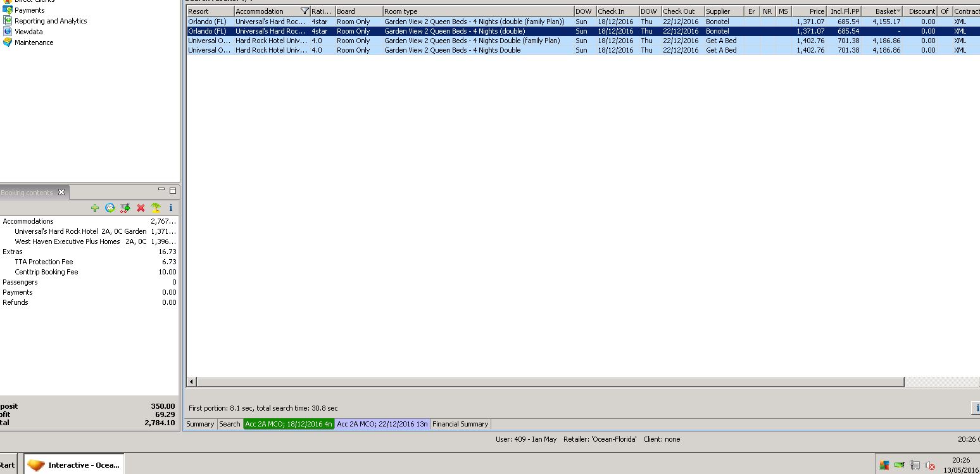
Task: Minimize the Booking contents panel
Action: coord(161,189)
